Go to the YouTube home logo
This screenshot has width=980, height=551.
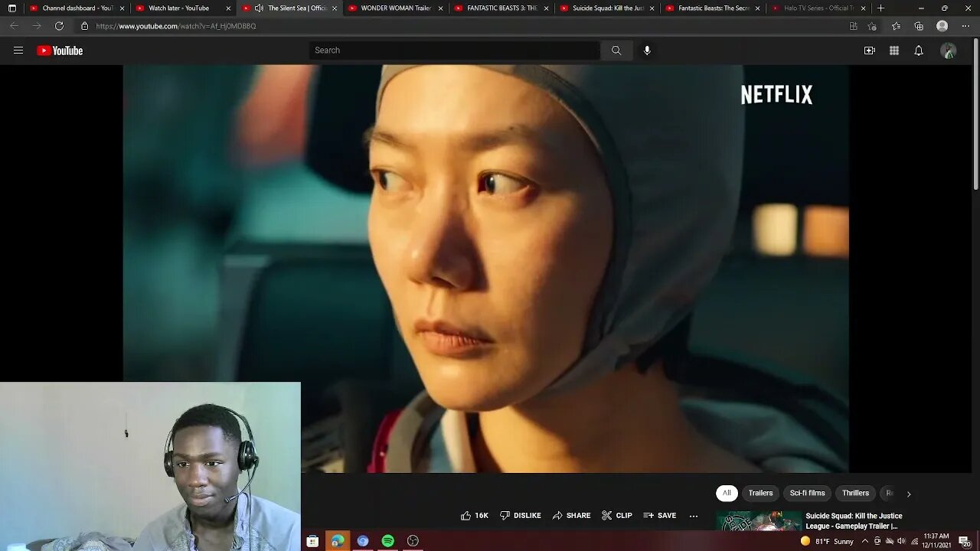pos(60,51)
